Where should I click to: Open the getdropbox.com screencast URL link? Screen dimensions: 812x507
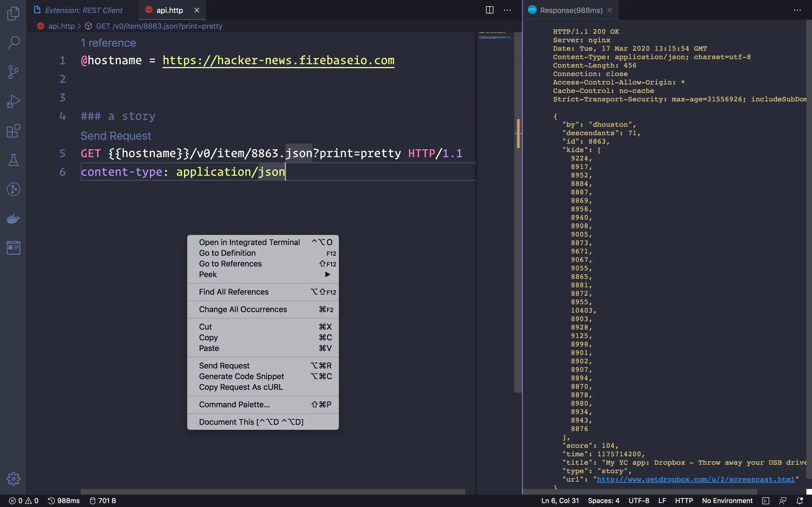696,479
